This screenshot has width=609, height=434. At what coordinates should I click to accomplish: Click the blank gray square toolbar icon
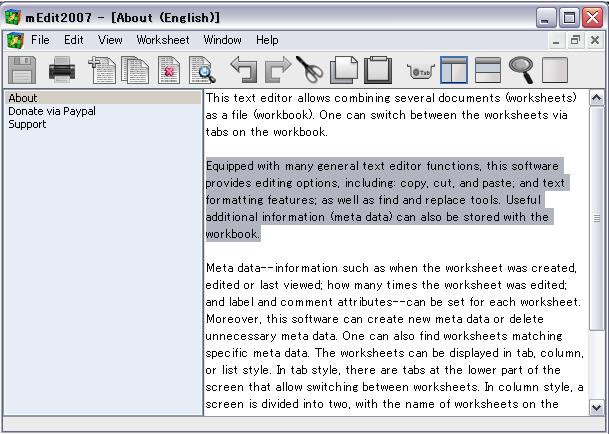(x=555, y=70)
